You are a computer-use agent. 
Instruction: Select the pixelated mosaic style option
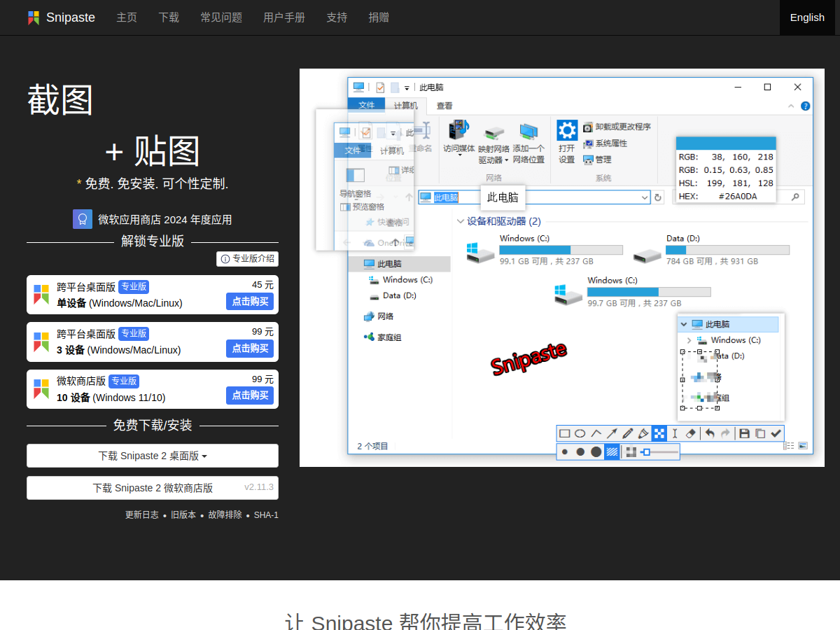click(x=631, y=452)
